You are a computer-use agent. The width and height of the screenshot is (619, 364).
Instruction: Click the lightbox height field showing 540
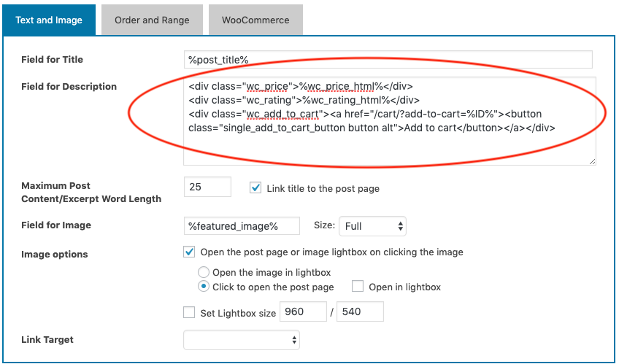point(359,313)
